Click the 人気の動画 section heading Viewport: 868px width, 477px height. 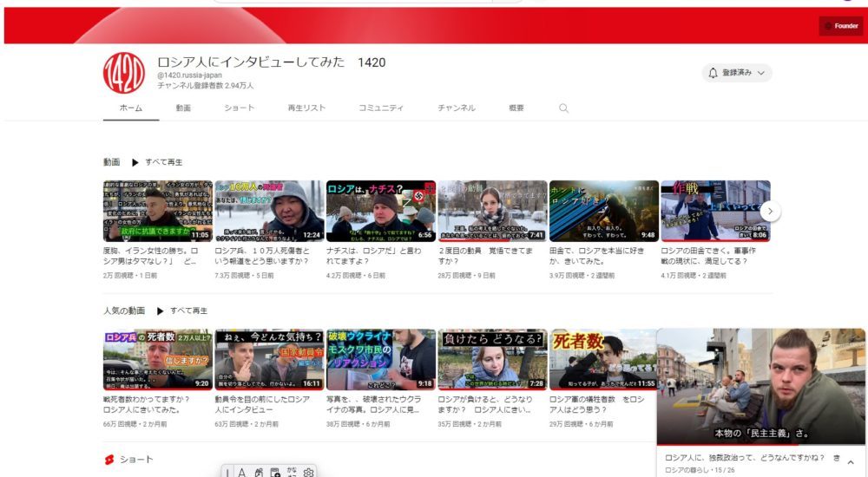click(124, 311)
